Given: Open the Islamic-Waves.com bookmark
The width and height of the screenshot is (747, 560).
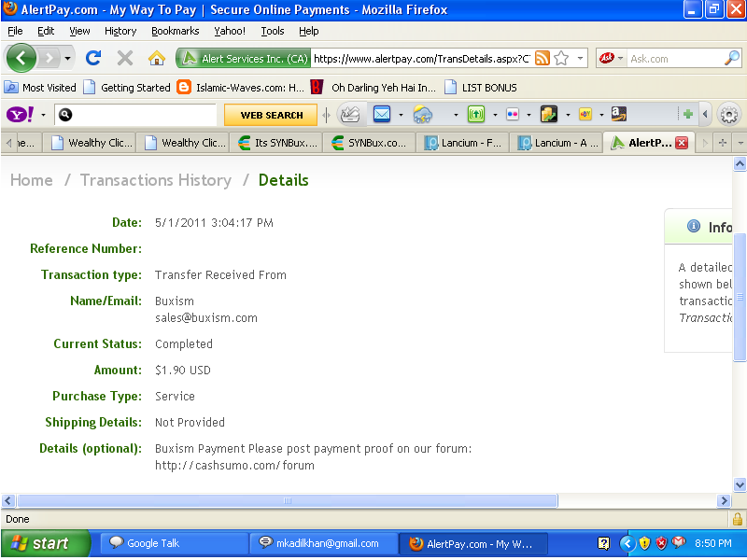Looking at the screenshot, I should (241, 88).
